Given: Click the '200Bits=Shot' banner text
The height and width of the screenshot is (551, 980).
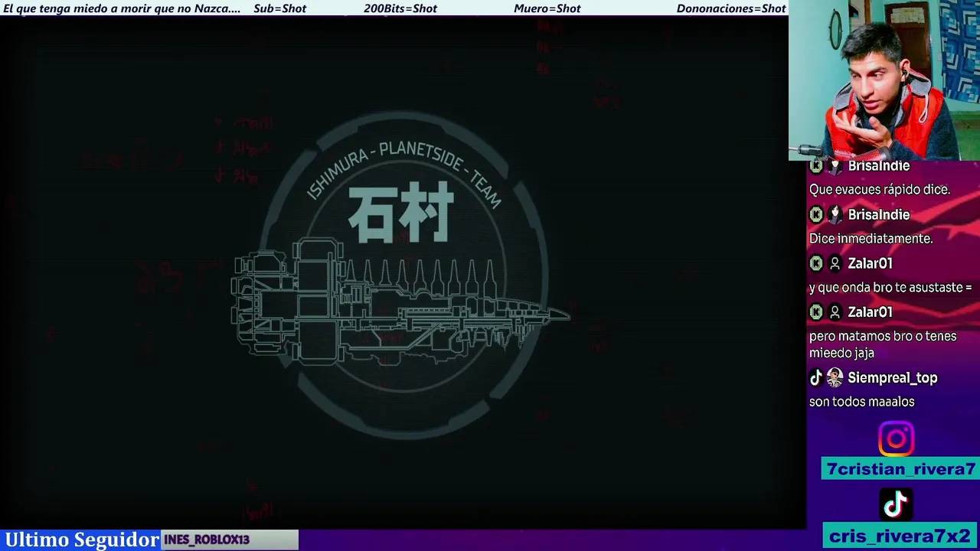Looking at the screenshot, I should (x=400, y=8).
